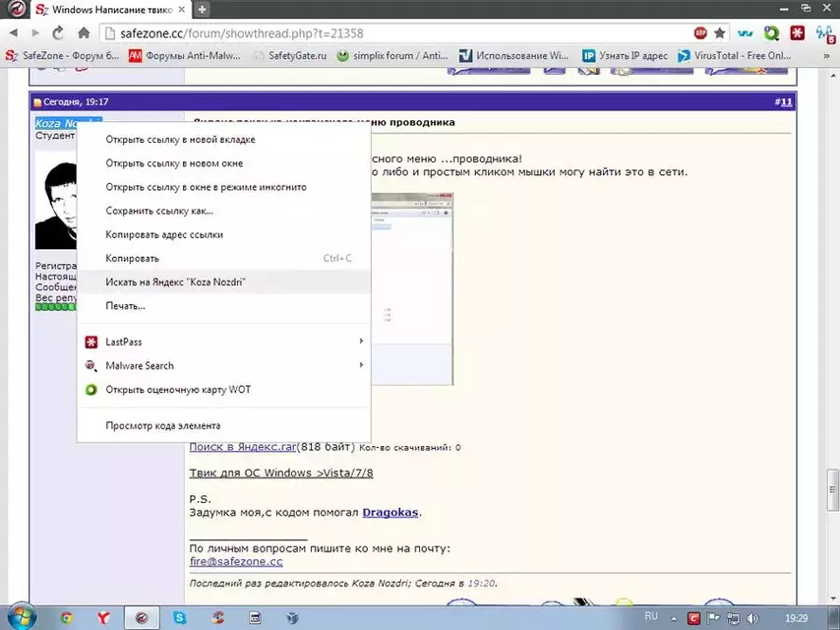Click the post status icon beside 'Сегодня, 19:17'
This screenshot has height=630, width=840.
pyautogui.click(x=37, y=101)
